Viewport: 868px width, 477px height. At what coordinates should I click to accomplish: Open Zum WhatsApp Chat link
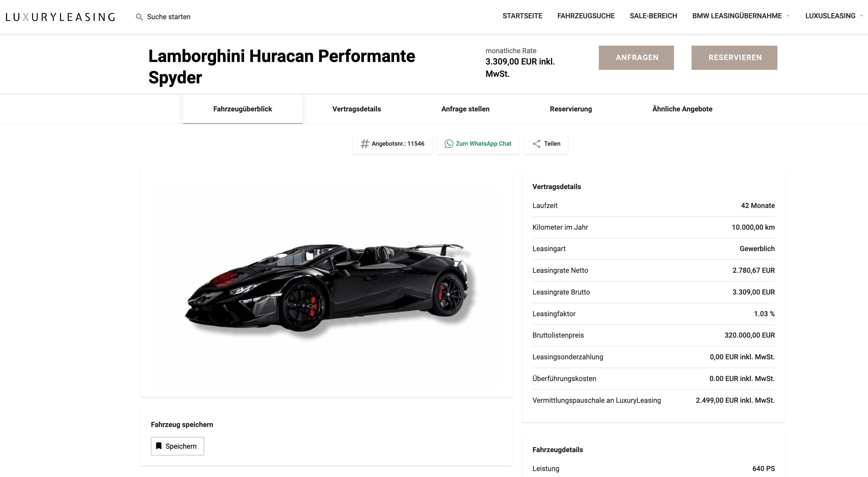[x=478, y=144]
